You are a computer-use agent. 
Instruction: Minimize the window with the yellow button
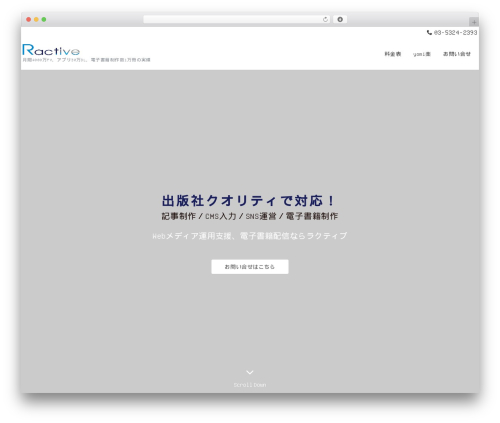point(36,19)
